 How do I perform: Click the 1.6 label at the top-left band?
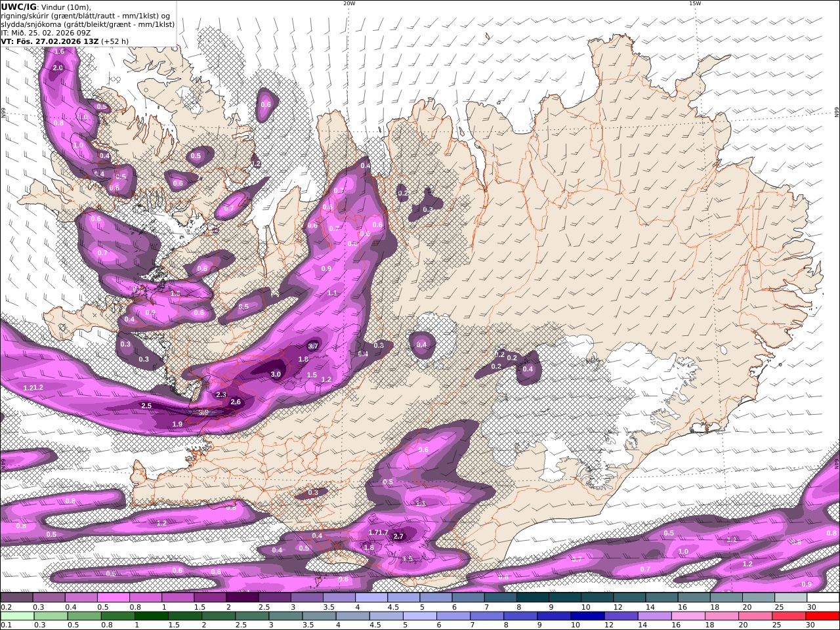point(59,51)
